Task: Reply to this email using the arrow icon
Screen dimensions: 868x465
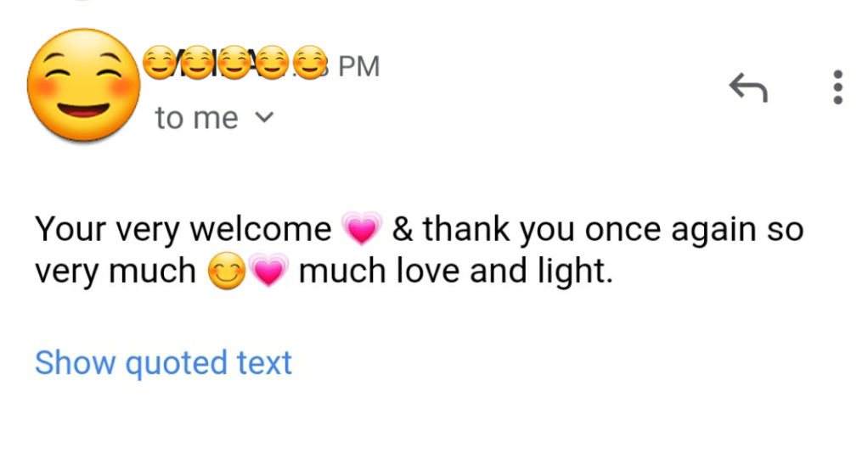Action: [748, 87]
